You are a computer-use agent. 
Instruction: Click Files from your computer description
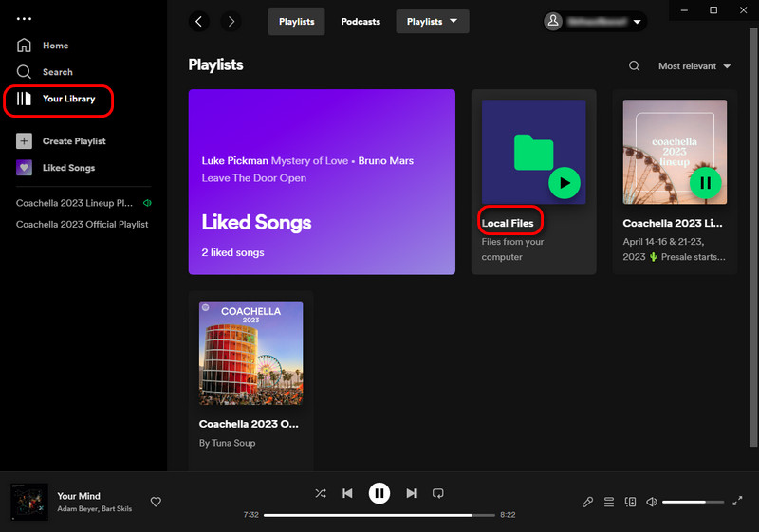[x=512, y=249]
